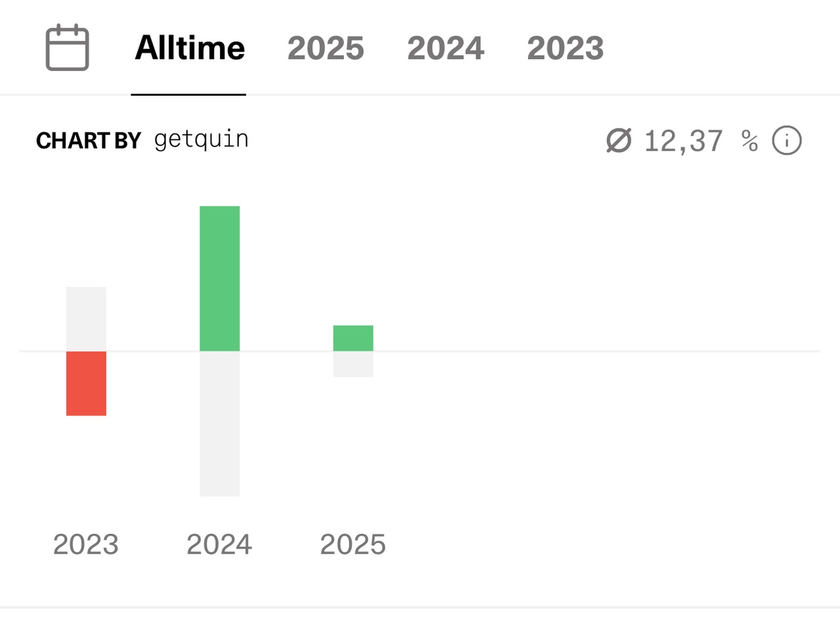
Task: Click the gray bar below 2024 gain
Action: click(x=220, y=424)
